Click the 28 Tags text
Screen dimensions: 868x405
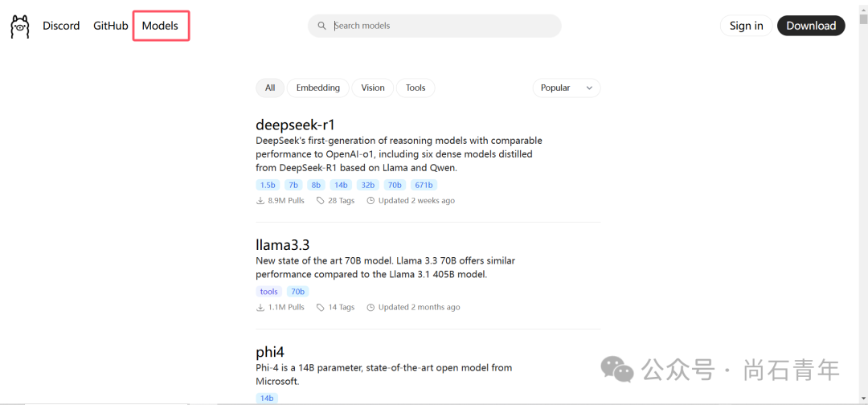point(341,201)
